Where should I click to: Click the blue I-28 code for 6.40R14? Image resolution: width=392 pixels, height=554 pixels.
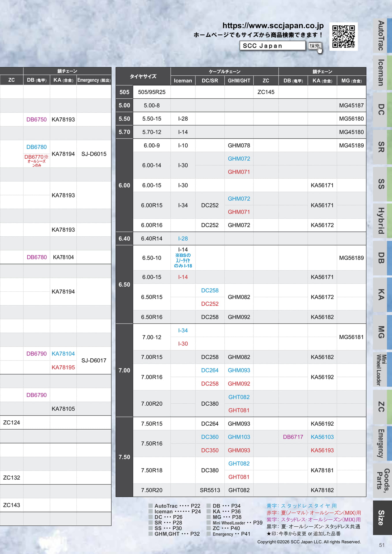point(183,239)
